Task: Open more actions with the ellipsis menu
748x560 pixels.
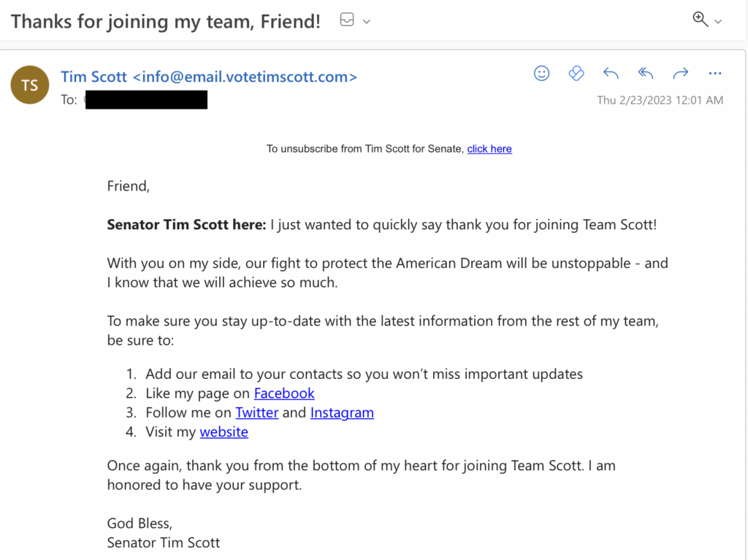Action: point(715,73)
